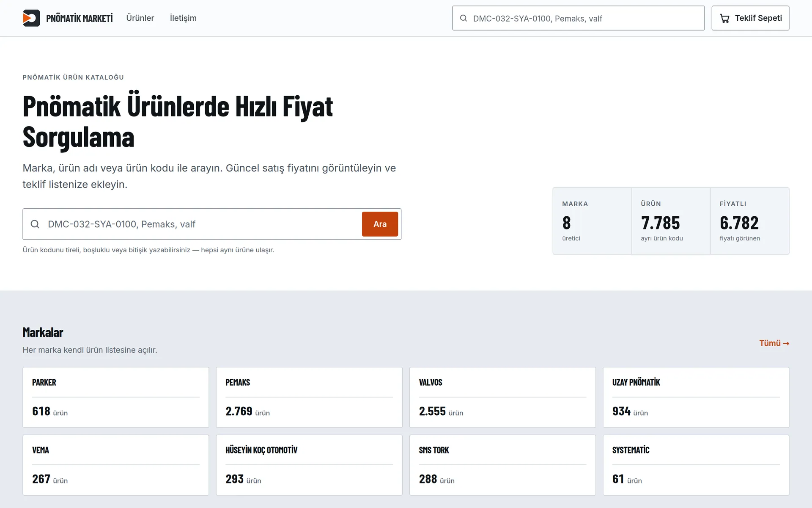Click the ÜRÜN stat showing 7.785

point(671,221)
